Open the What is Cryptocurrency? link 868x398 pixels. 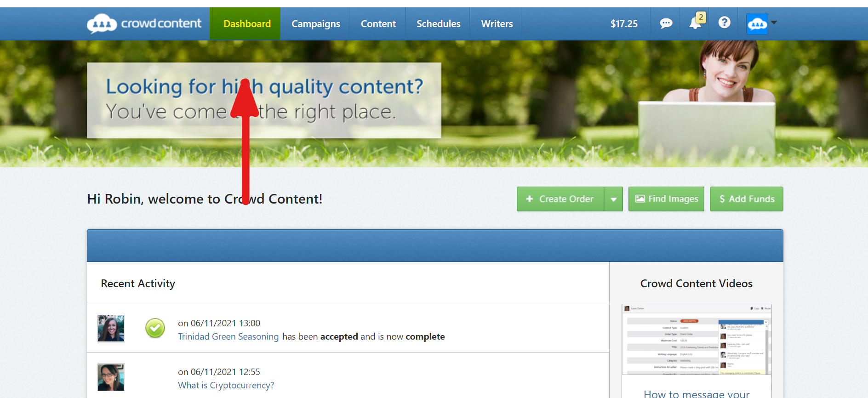pos(226,385)
